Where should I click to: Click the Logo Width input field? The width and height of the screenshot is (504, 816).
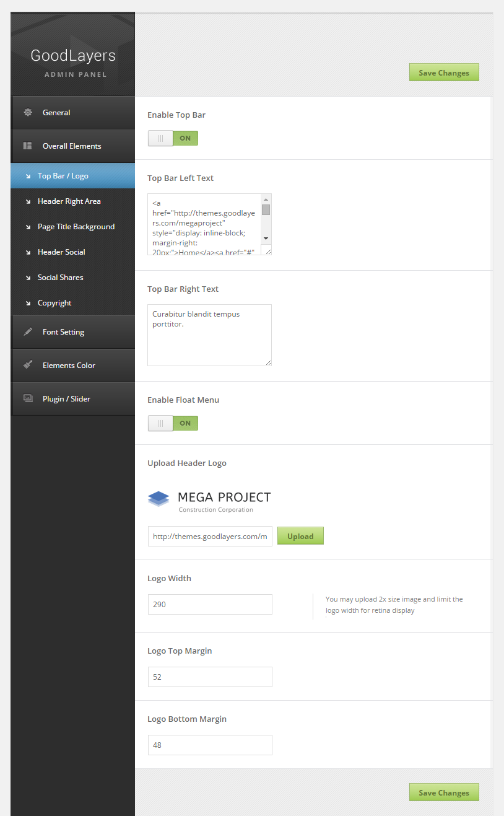[210, 604]
